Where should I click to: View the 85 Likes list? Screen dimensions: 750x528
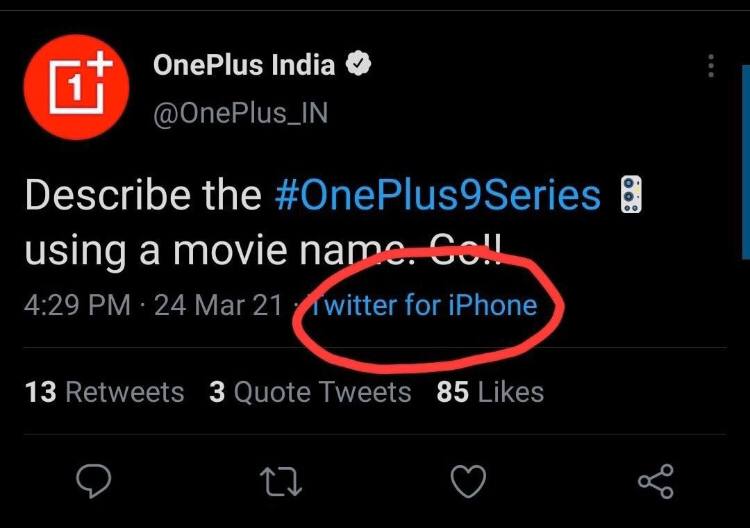490,392
